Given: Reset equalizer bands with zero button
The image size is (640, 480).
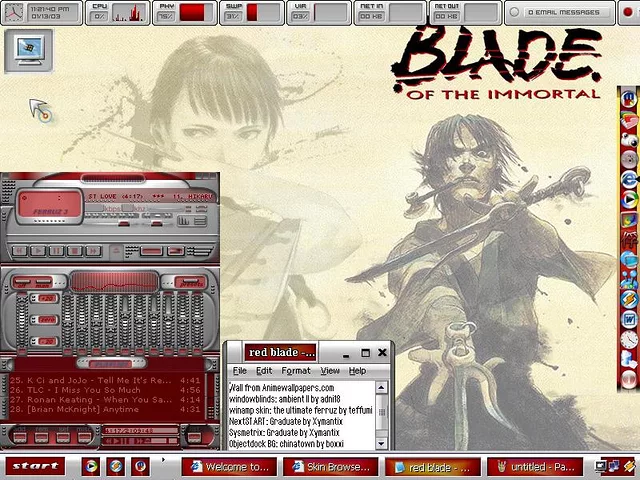Looking at the screenshot, I should pos(47,320).
